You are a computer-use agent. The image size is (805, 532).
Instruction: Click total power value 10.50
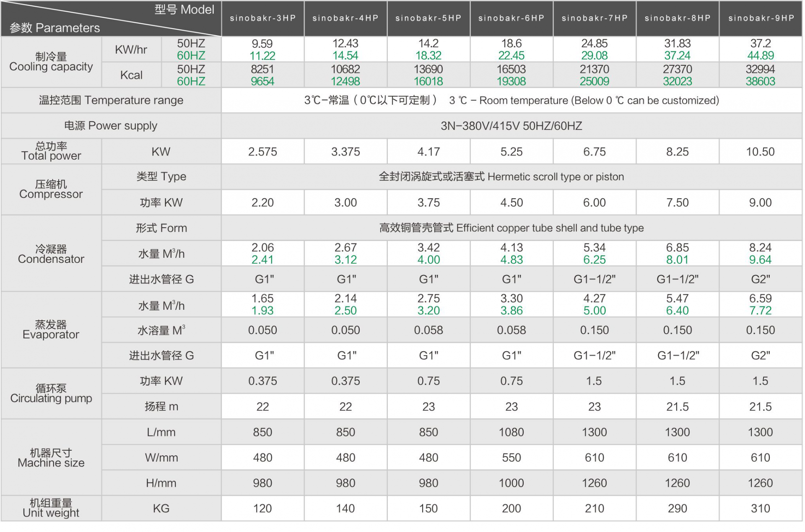(761, 152)
